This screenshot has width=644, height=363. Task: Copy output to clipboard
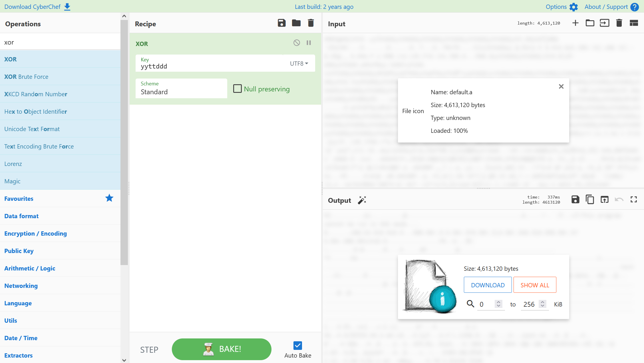(x=590, y=199)
